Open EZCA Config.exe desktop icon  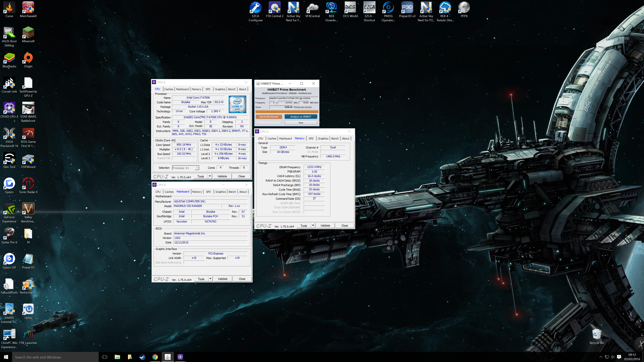(x=255, y=12)
